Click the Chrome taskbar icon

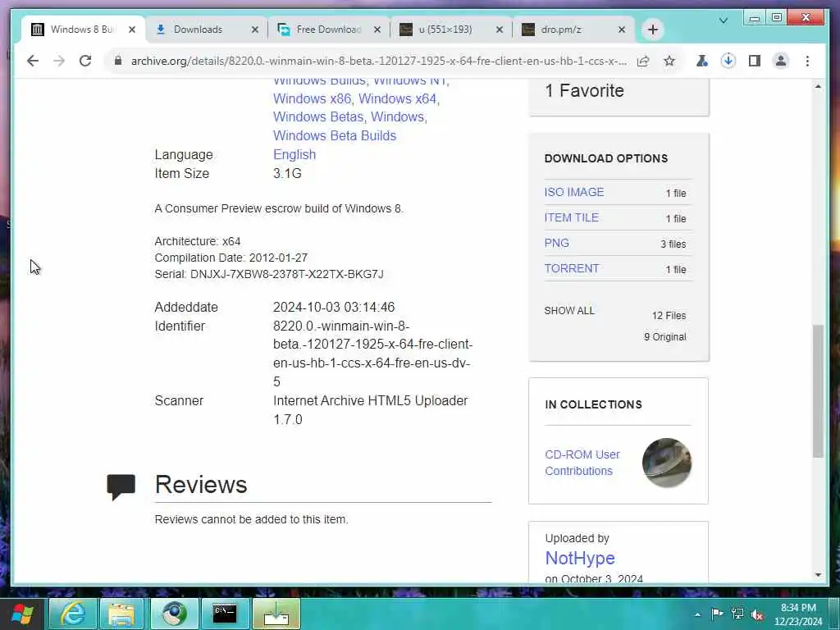point(174,614)
